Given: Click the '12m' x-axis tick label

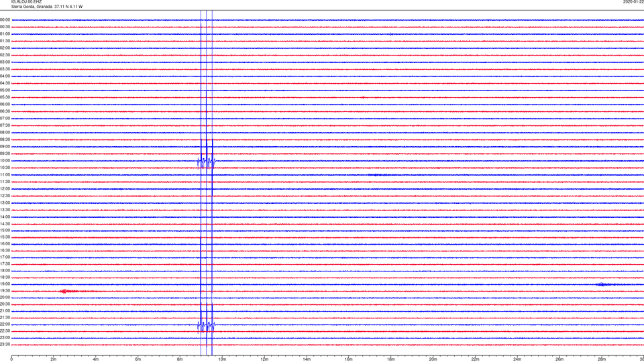Looking at the screenshot, I should tap(264, 359).
